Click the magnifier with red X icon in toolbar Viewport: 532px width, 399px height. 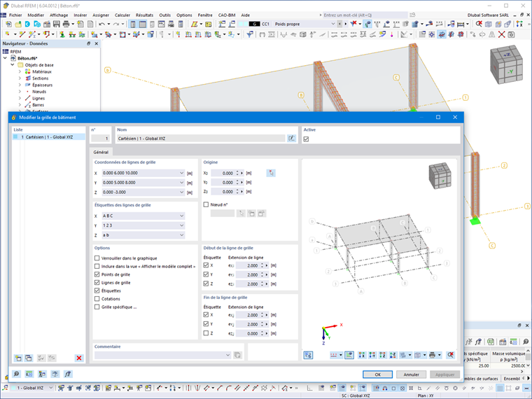pos(479,24)
